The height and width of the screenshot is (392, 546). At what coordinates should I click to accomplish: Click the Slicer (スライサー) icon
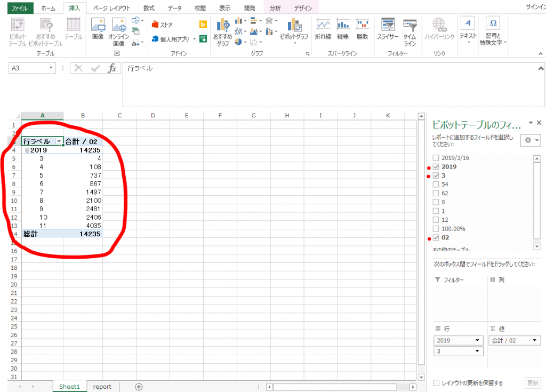pyautogui.click(x=388, y=29)
